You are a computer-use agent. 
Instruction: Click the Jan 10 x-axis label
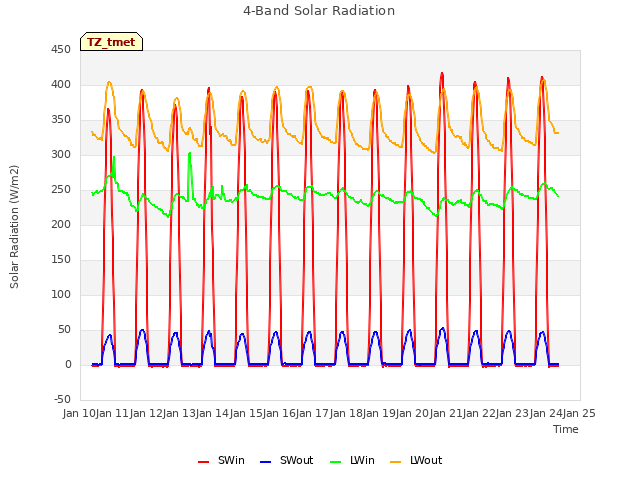[79, 413]
